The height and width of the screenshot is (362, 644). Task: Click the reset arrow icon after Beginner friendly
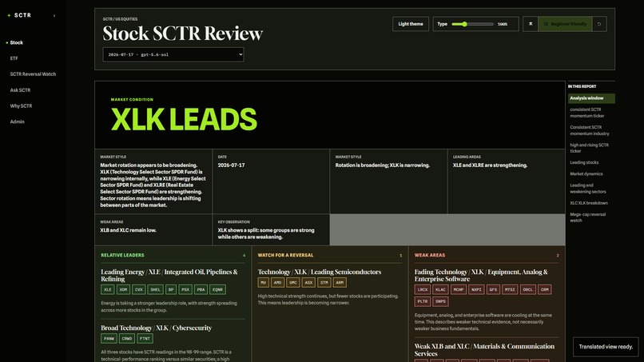coord(599,24)
